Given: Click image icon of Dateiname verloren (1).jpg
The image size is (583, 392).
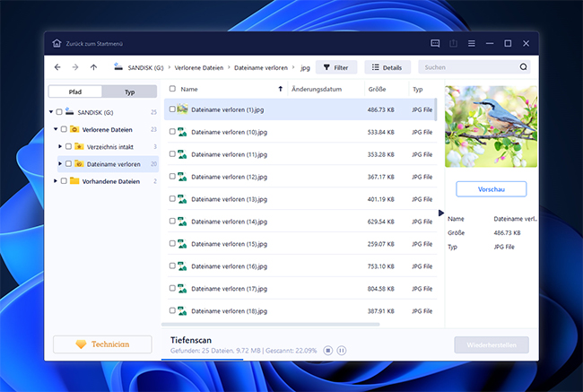Looking at the screenshot, I should pyautogui.click(x=182, y=109).
